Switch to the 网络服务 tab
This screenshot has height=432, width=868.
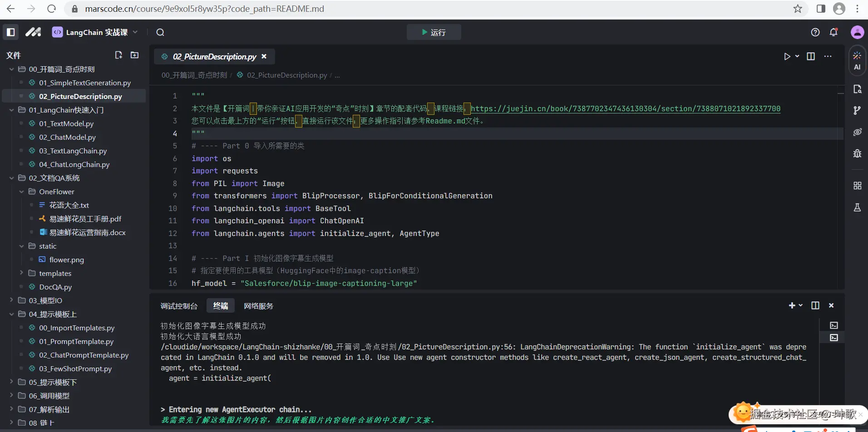[x=258, y=306]
